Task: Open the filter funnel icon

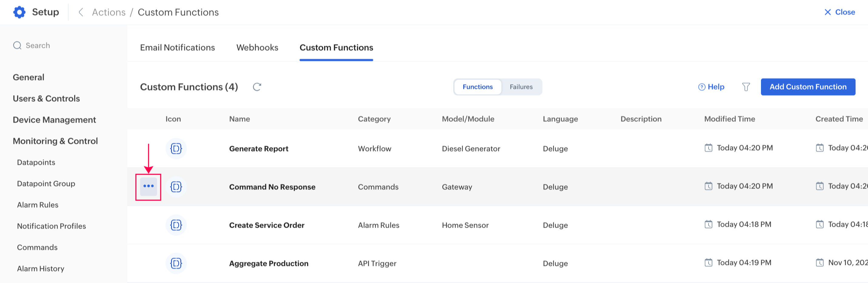Action: pyautogui.click(x=746, y=87)
